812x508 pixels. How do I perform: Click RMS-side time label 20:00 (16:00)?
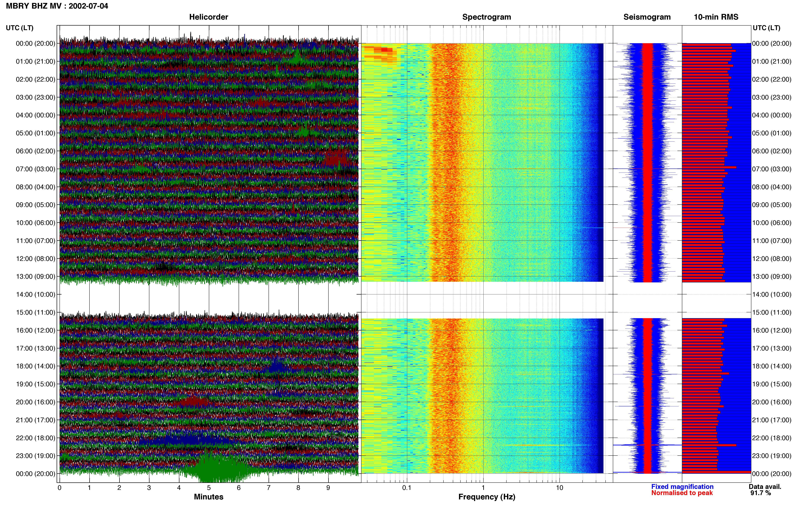772,402
